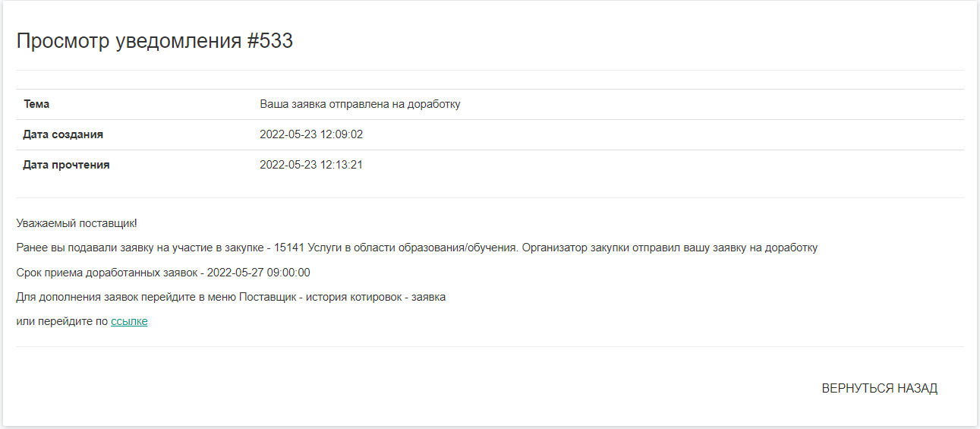
Task: Open the "ссылке" hyperlink
Action: pos(129,321)
